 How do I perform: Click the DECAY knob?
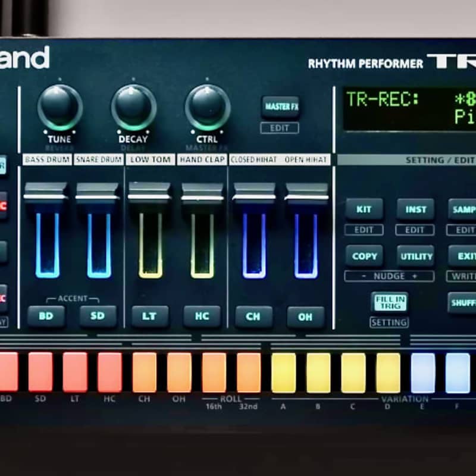[x=133, y=108]
